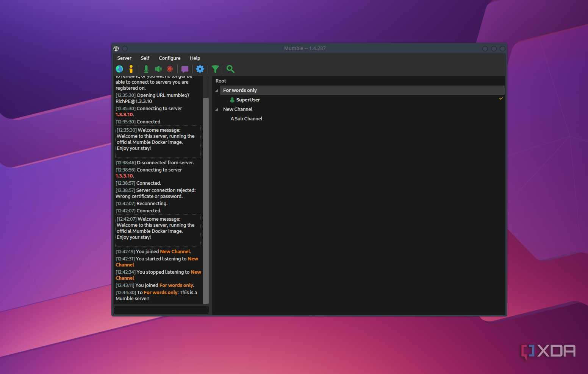
Task: Click the 12:35:30 Welcome message box
Action: click(158, 142)
